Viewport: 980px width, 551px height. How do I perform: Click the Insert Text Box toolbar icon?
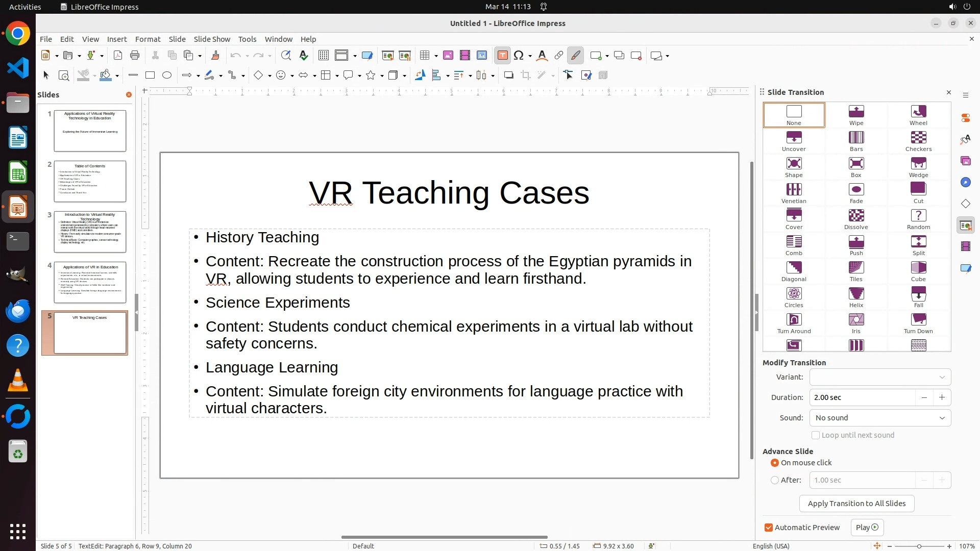502,56
